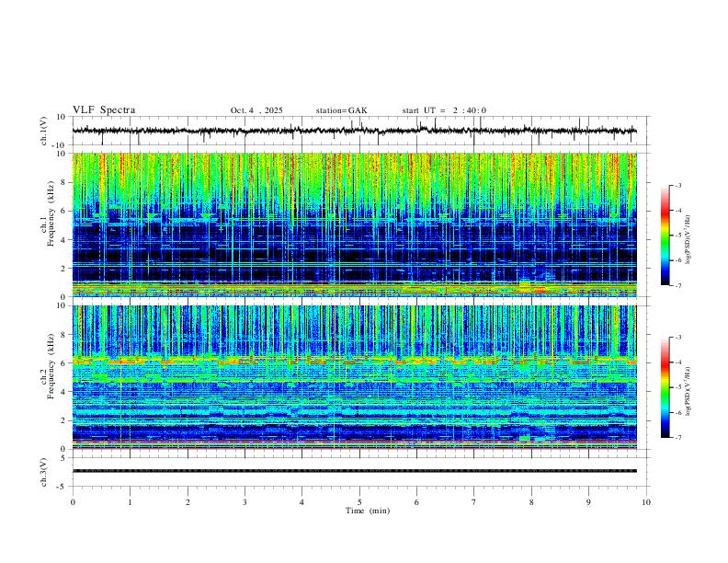Click the ch.2 spectrogram plot
This screenshot has height=563, width=728.
pyautogui.click(x=354, y=377)
